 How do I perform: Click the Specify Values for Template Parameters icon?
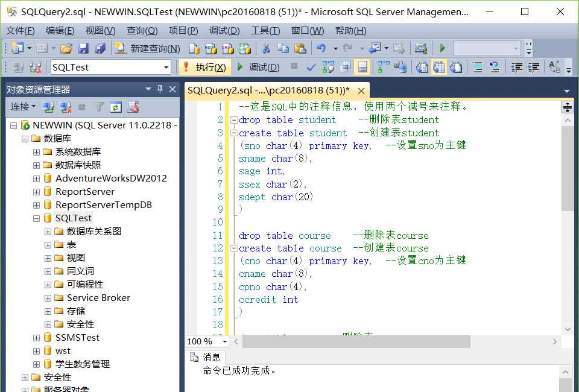click(554, 67)
